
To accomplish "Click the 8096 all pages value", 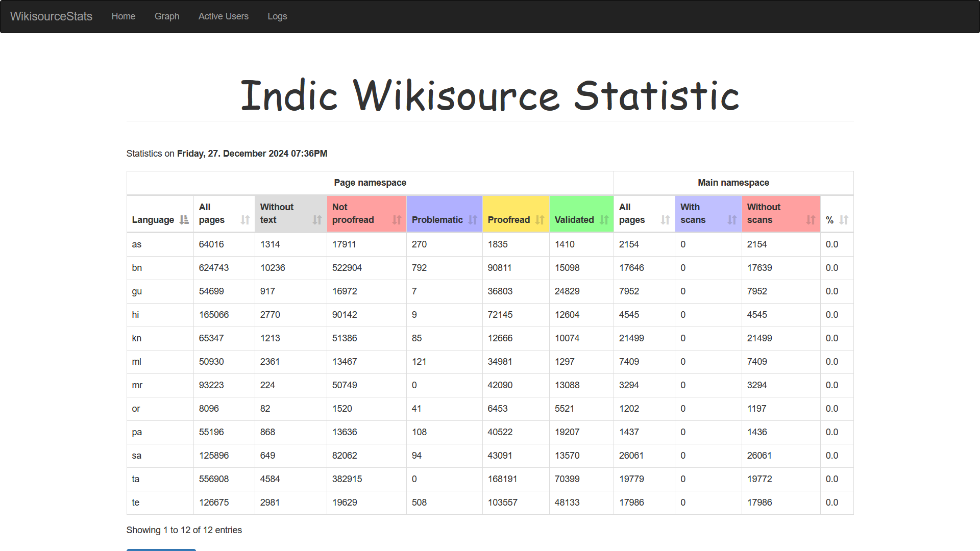I will click(209, 409).
